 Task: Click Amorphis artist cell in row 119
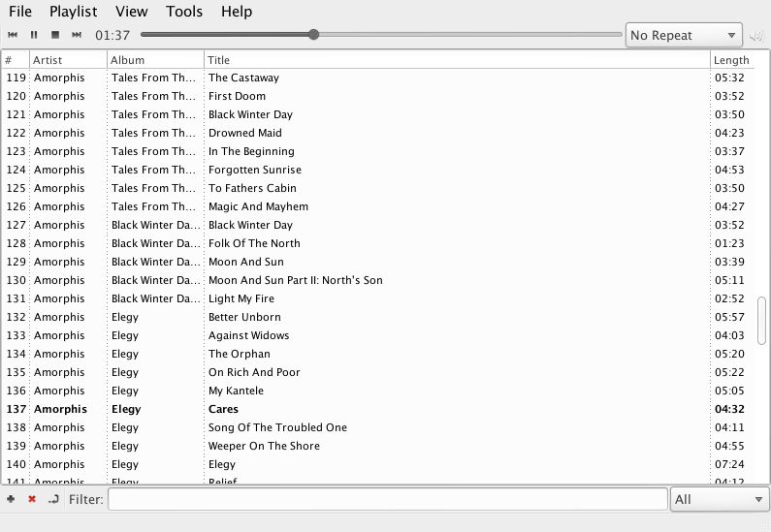point(59,78)
